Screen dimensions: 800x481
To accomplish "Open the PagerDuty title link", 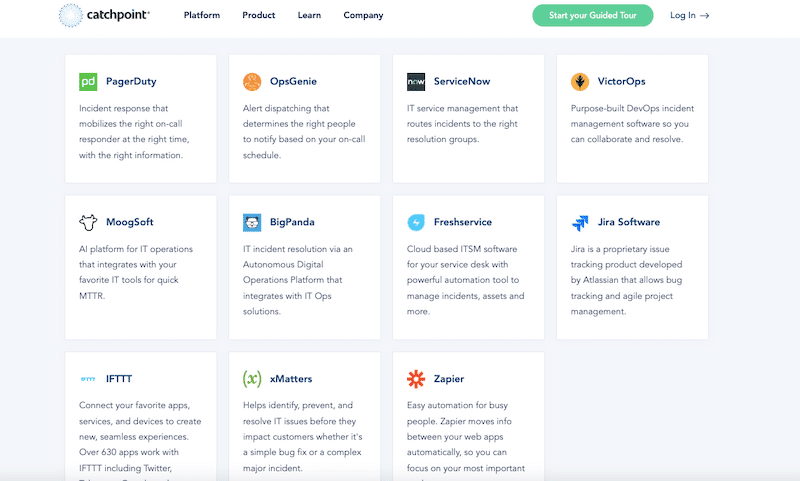I will tap(131, 82).
